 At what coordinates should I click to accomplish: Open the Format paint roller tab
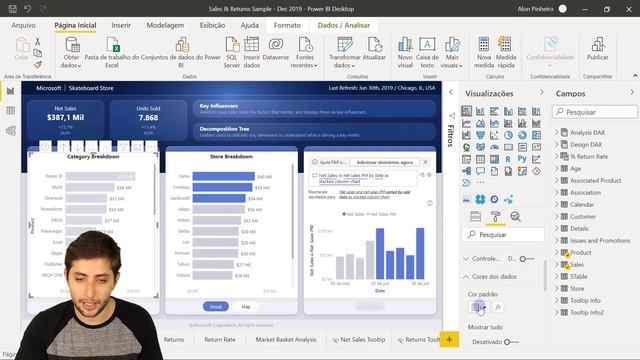tap(495, 216)
